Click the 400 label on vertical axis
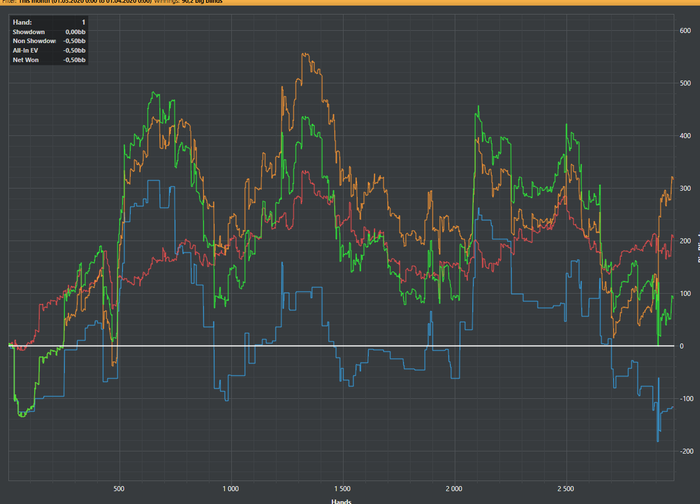The image size is (700, 504). pos(685,136)
